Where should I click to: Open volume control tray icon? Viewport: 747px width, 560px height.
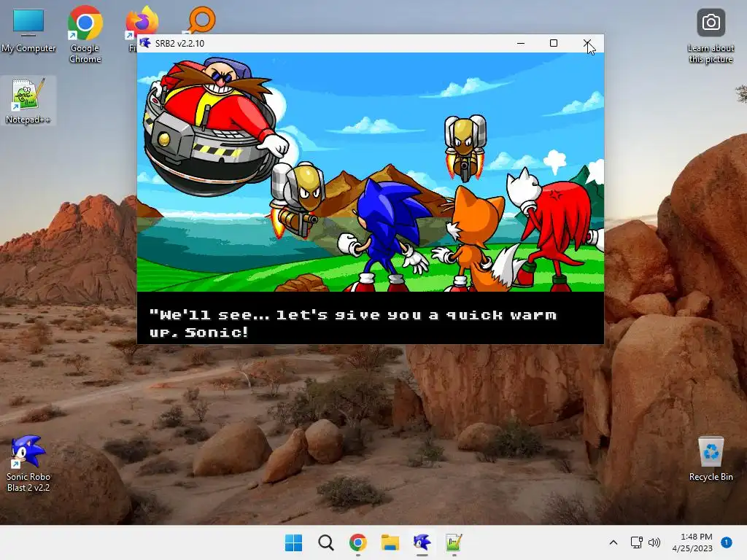[654, 542]
